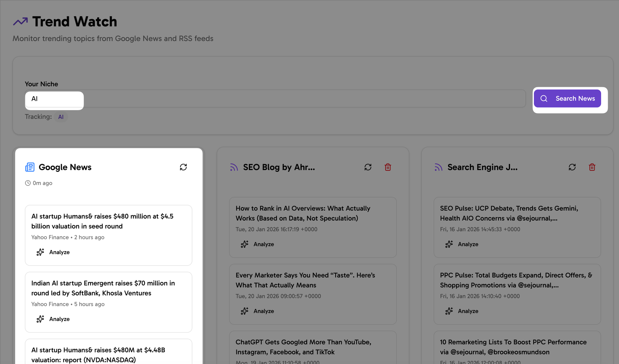This screenshot has height=364, width=619.
Task: Refresh the SEO Blog by Ahrefs feed
Action: 368,167
